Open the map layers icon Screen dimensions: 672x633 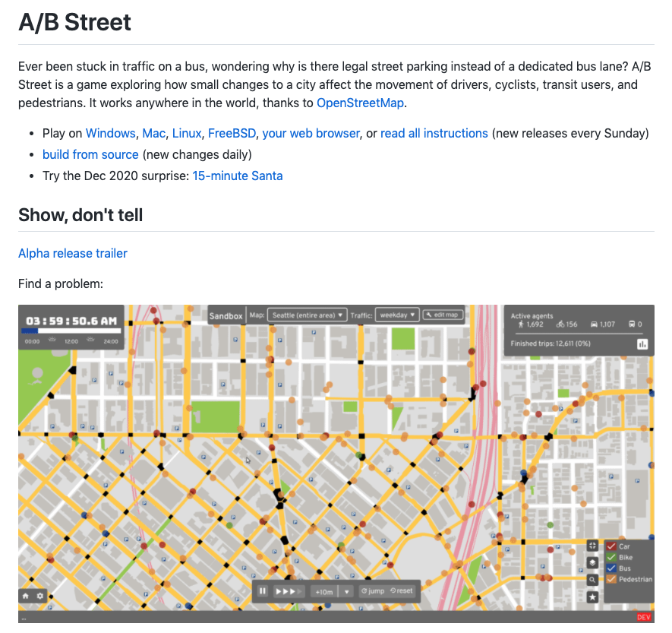[592, 562]
